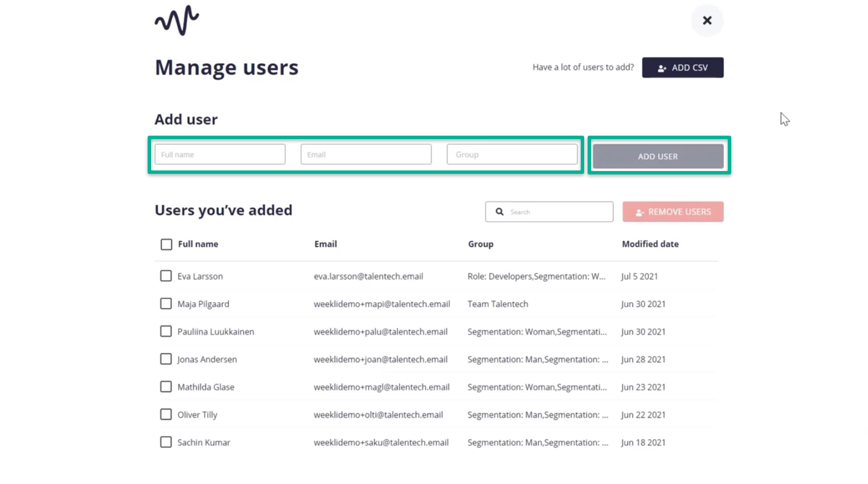The image size is (868, 484).
Task: Click the Email input field
Action: 366,154
